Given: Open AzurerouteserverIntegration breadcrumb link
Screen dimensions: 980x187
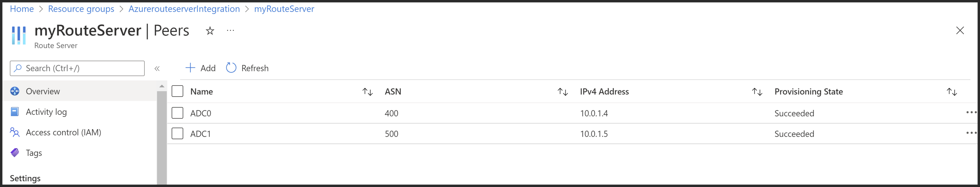Looking at the screenshot, I should pos(184,9).
